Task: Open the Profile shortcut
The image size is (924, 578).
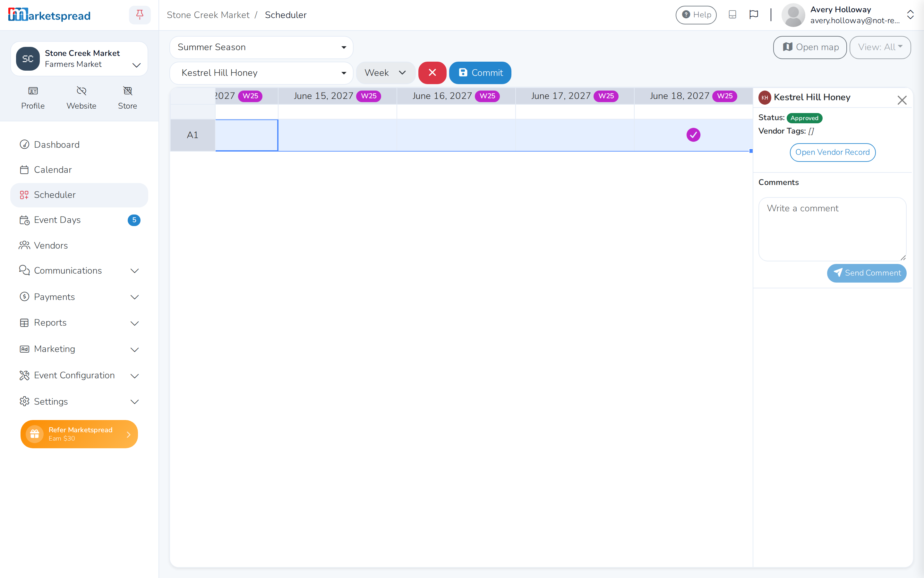Action: point(33,98)
